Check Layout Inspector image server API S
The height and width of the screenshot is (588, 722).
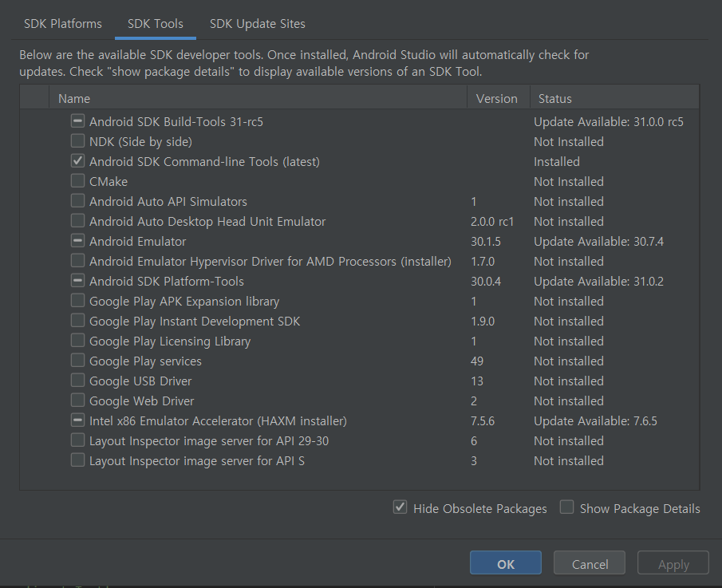coord(78,460)
